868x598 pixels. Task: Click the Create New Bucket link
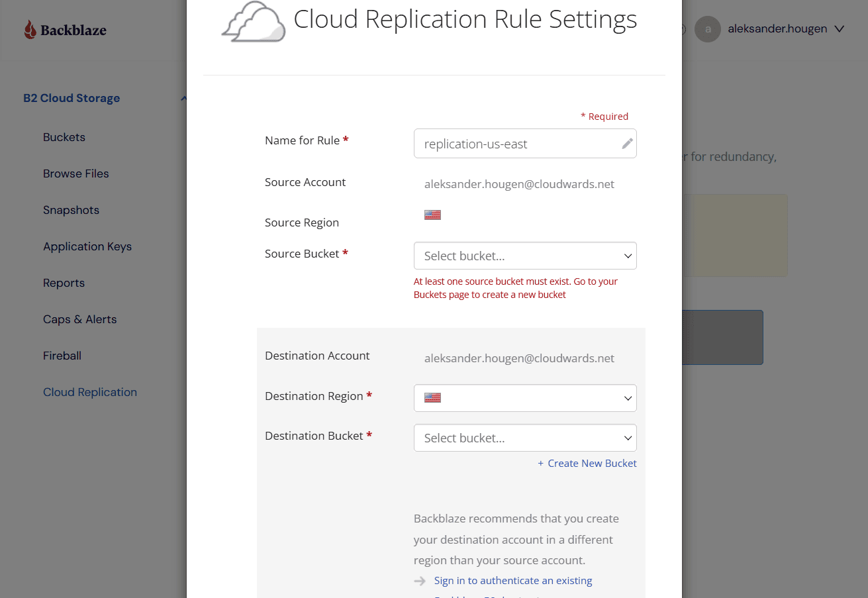[587, 464]
